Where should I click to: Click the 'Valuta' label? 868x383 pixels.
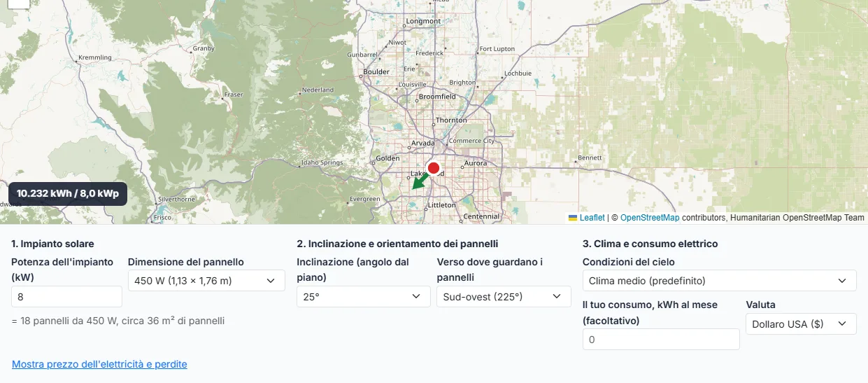[x=760, y=305]
